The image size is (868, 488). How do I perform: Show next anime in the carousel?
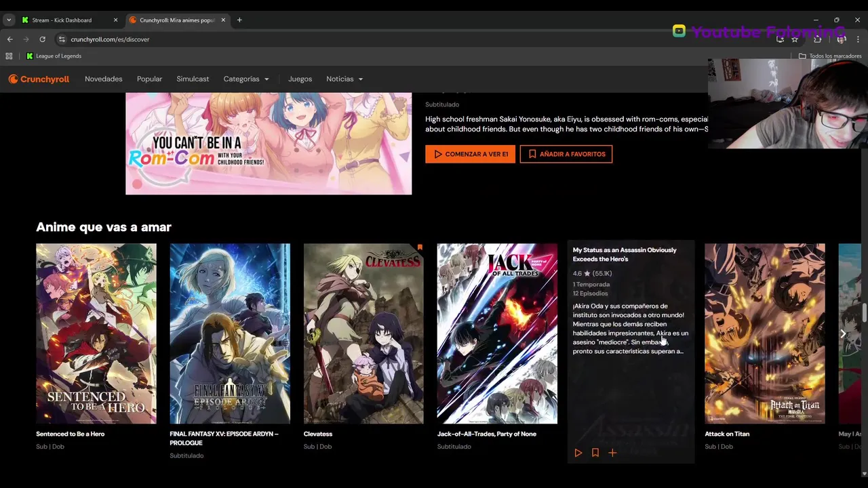(843, 333)
